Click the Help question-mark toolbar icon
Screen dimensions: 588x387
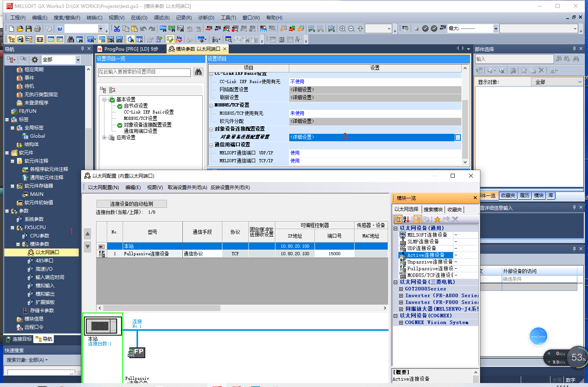(60, 29)
